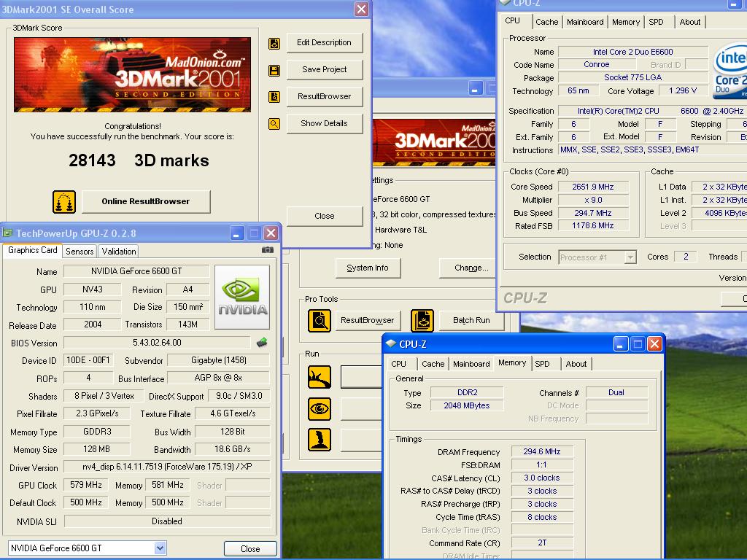Open the graphics card selector dropdown in GPU-Z
This screenshot has height=560, width=747.
coord(160,548)
